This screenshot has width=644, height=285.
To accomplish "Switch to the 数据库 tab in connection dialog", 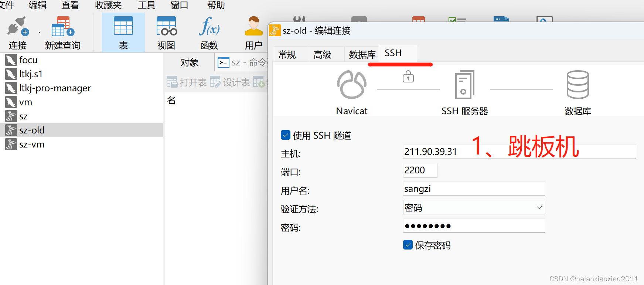I will tap(362, 54).
